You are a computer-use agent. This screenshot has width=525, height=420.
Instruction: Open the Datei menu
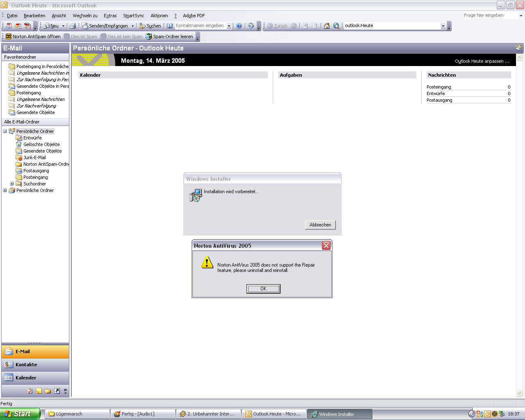coord(12,16)
